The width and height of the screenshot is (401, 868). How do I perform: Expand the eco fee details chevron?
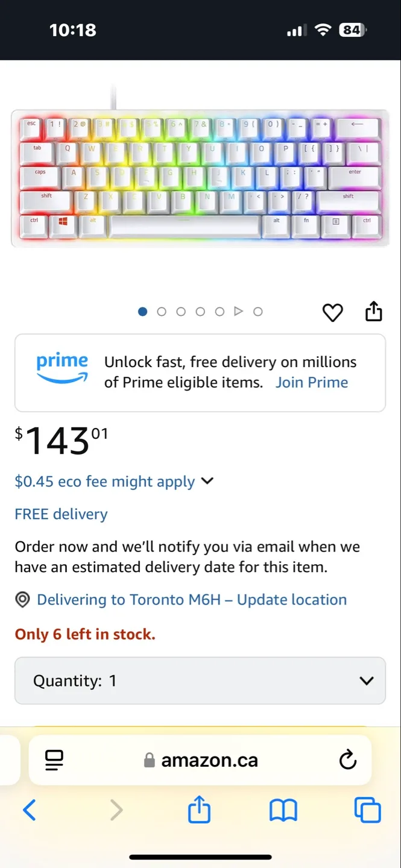(x=207, y=481)
